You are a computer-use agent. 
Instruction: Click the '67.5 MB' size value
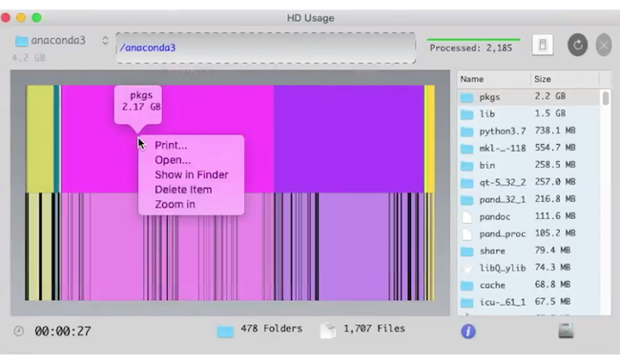(553, 302)
